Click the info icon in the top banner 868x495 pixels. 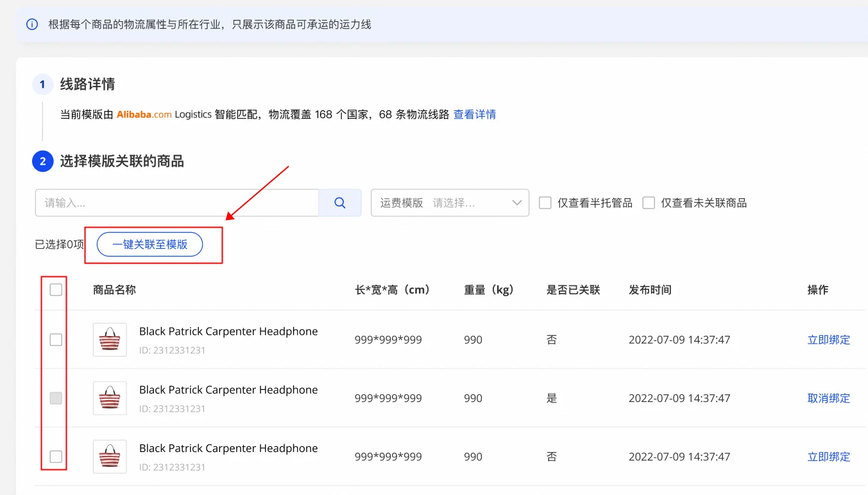pos(32,24)
